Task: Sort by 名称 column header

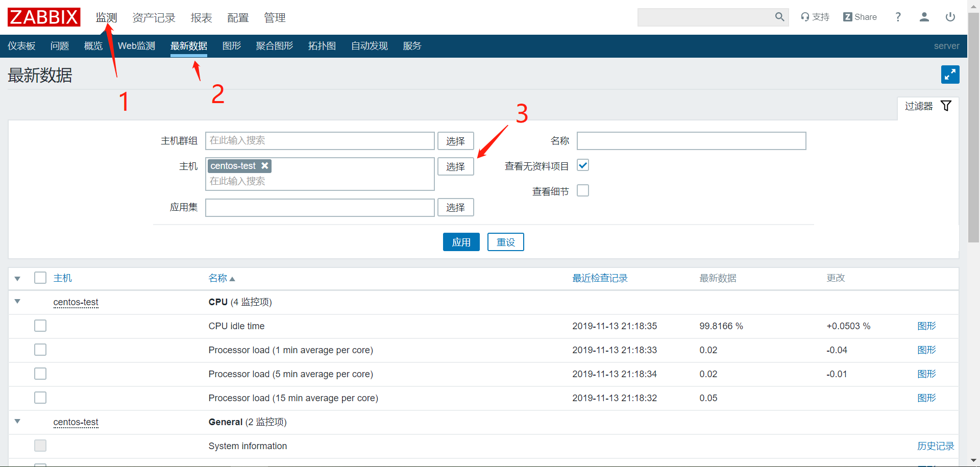Action: (x=218, y=278)
